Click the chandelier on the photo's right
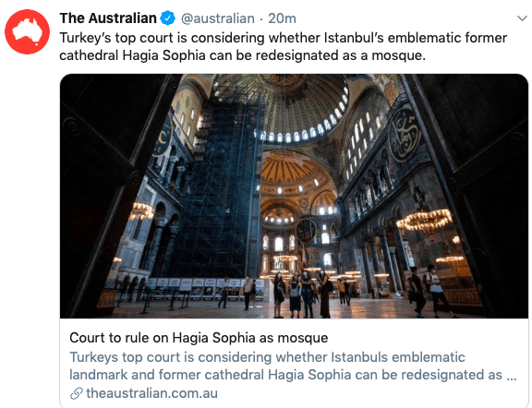The width and height of the screenshot is (532, 408). click(x=425, y=221)
